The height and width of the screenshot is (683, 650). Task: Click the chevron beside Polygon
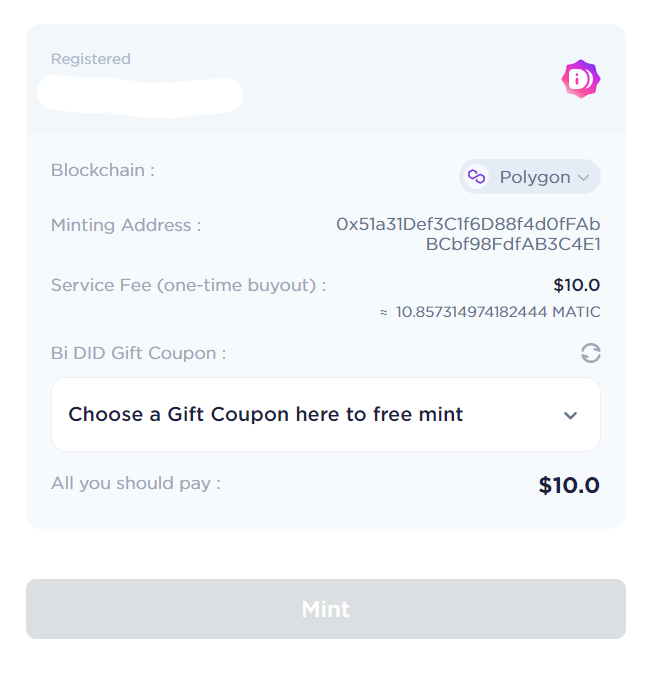click(x=584, y=178)
